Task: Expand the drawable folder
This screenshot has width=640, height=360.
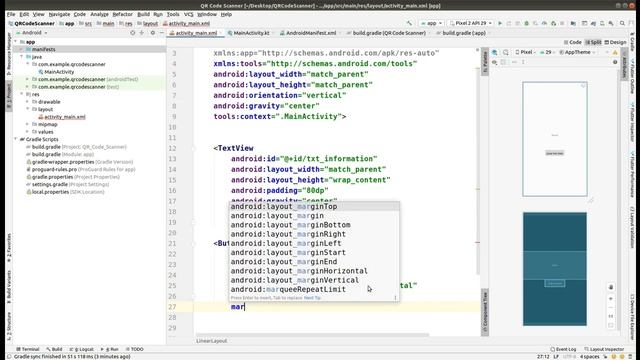Action: pyautogui.click(x=27, y=102)
